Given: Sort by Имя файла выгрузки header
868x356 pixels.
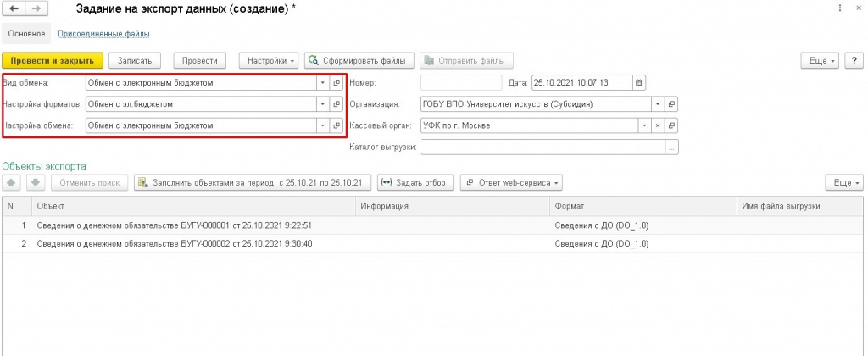Looking at the screenshot, I should (800, 206).
